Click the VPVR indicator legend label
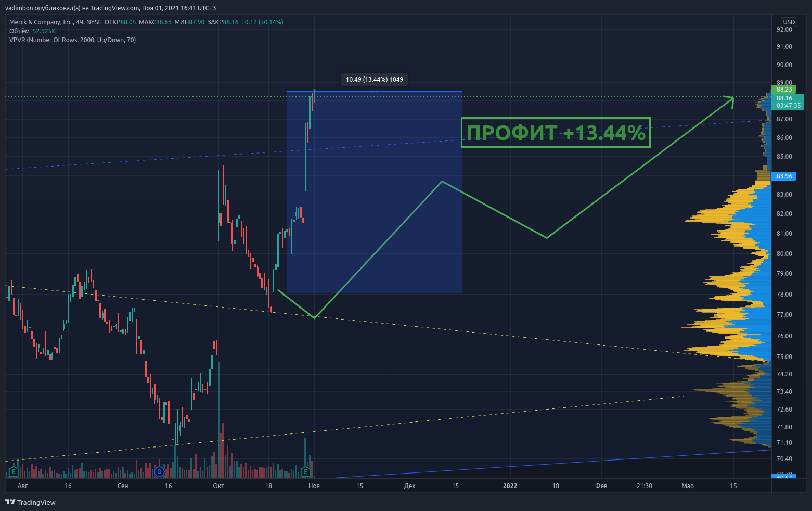The width and height of the screenshot is (812, 511). coord(72,40)
